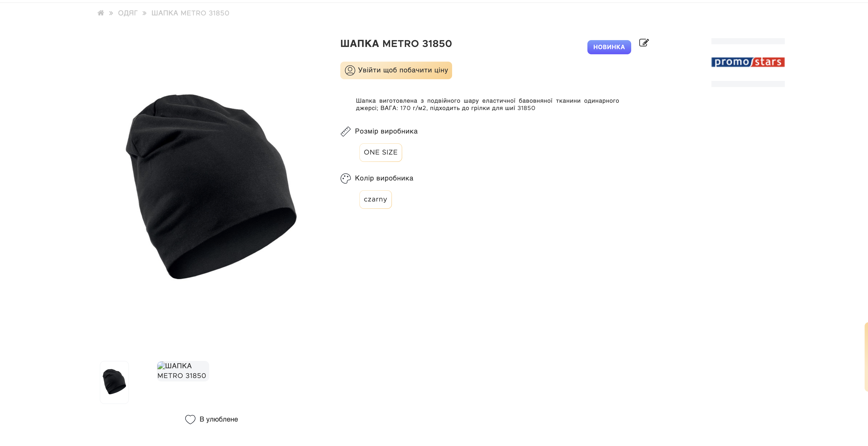Click the НОВИНКА badge
The height and width of the screenshot is (446, 868).
(609, 47)
